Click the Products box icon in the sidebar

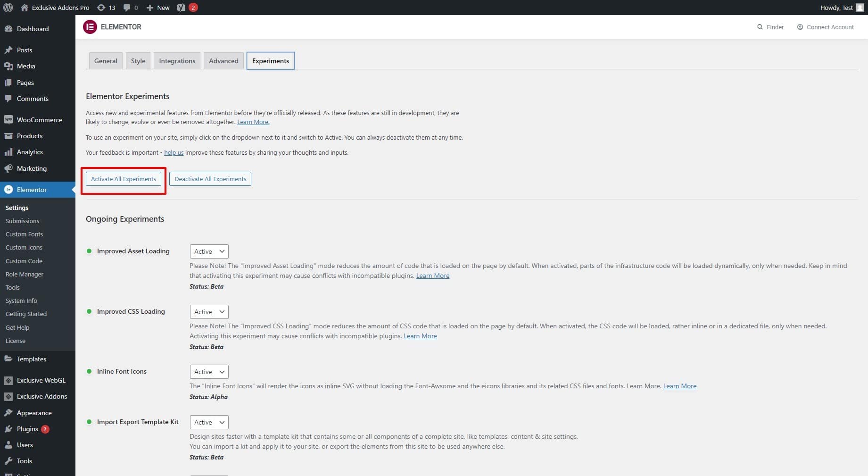8,136
